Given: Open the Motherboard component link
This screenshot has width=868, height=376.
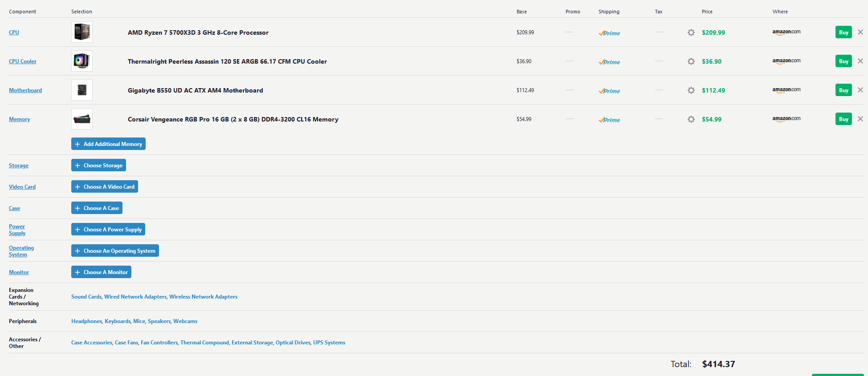Looking at the screenshot, I should click(25, 90).
